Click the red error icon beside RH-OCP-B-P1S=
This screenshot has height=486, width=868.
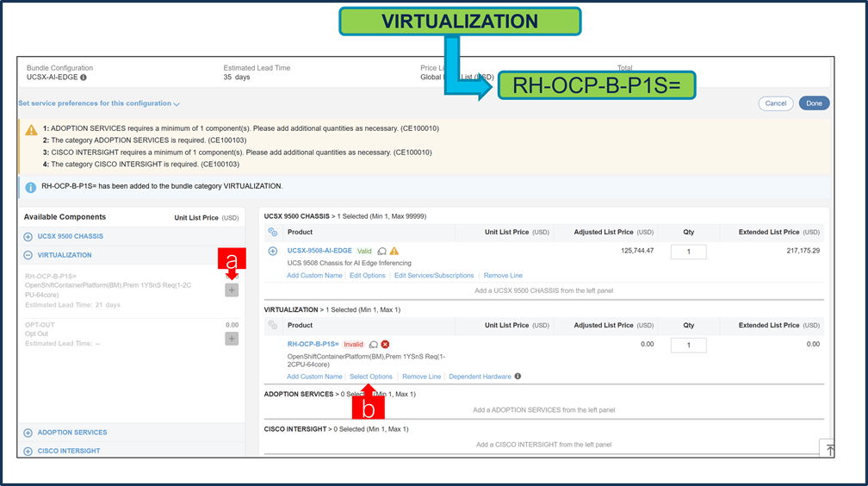[x=385, y=344]
